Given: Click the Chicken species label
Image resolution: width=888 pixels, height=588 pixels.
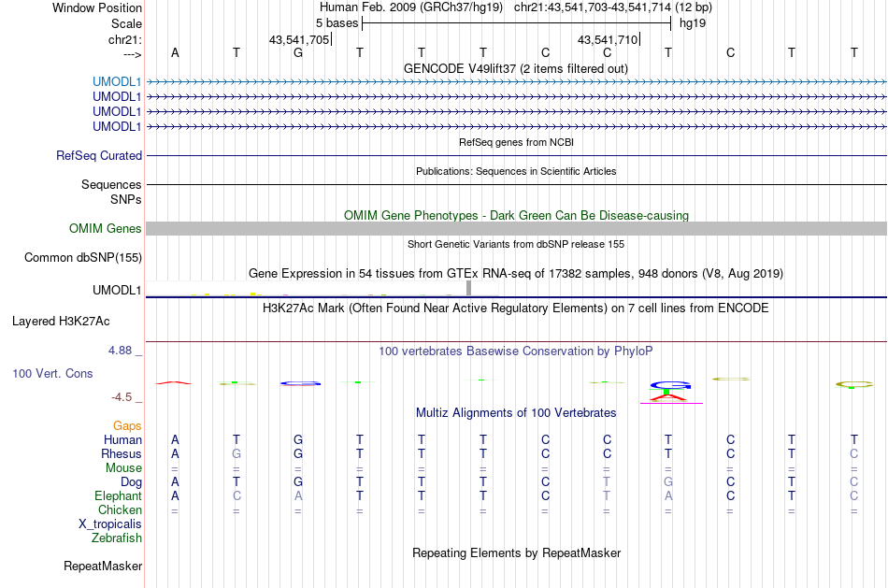Looking at the screenshot, I should (120, 509).
